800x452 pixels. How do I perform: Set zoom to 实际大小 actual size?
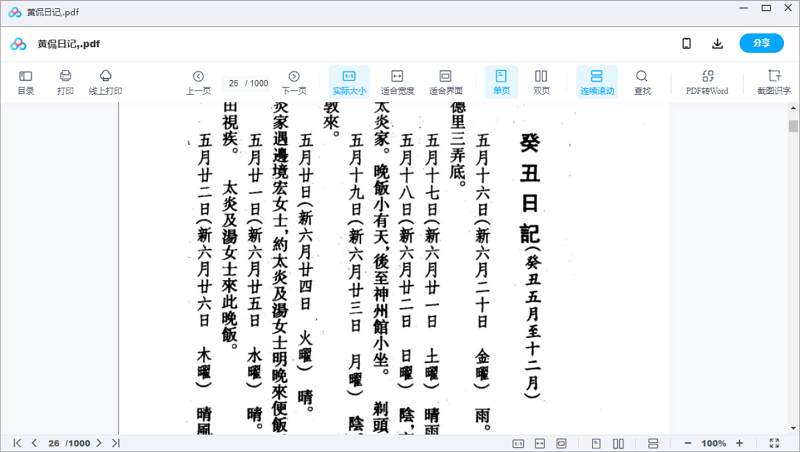click(x=349, y=82)
